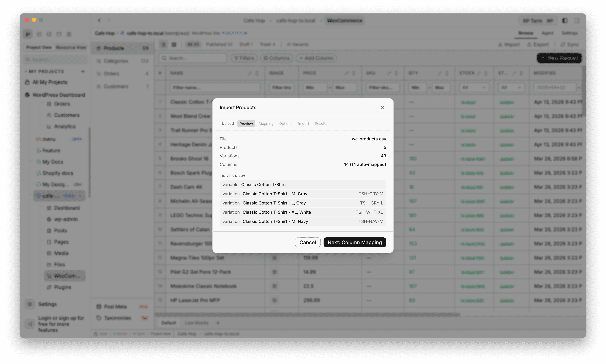
Task: Cancel the Import Products dialog
Action: pyautogui.click(x=308, y=242)
